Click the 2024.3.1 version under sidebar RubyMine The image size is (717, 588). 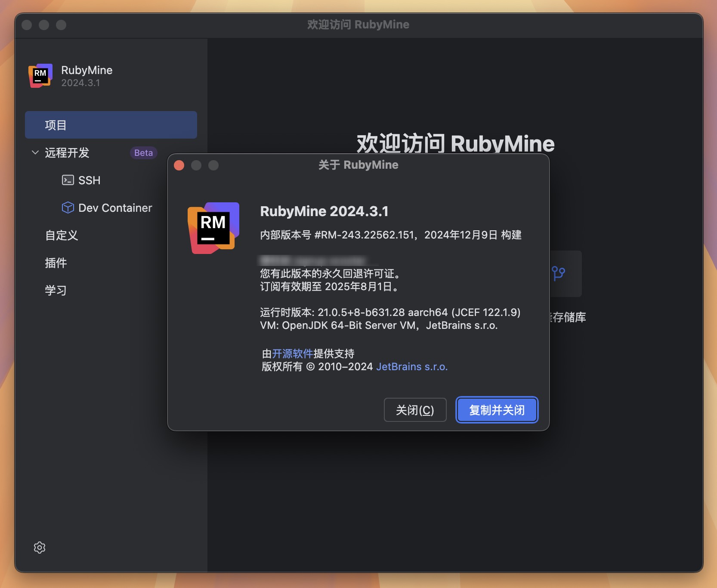80,83
